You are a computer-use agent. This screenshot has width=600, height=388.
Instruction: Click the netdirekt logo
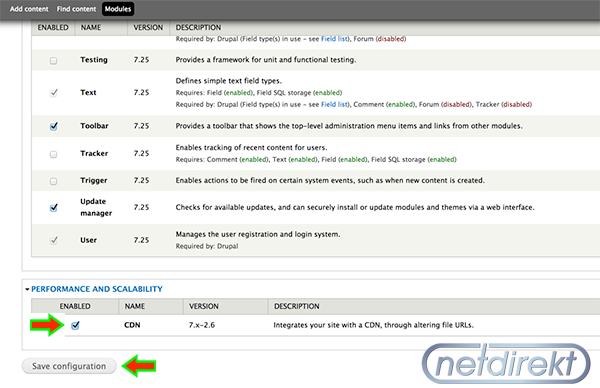point(506,364)
